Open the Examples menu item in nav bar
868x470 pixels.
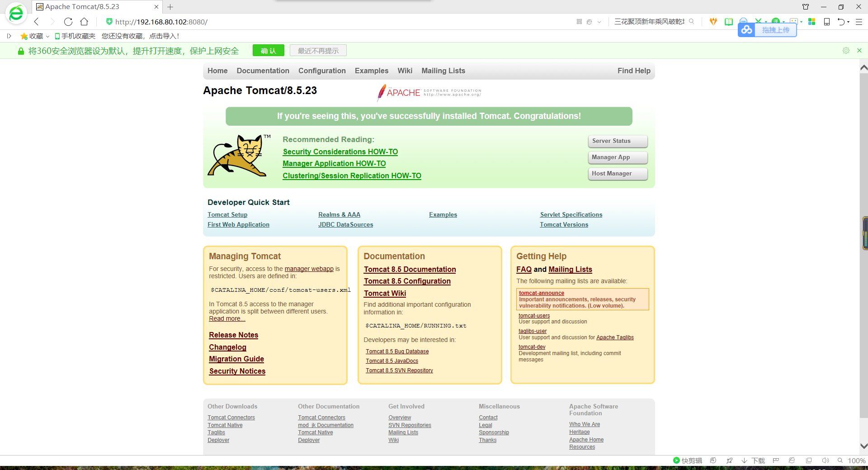click(372, 71)
